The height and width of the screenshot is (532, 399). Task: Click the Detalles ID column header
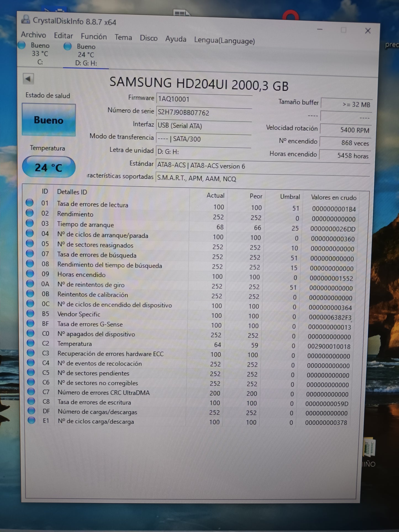(72, 192)
